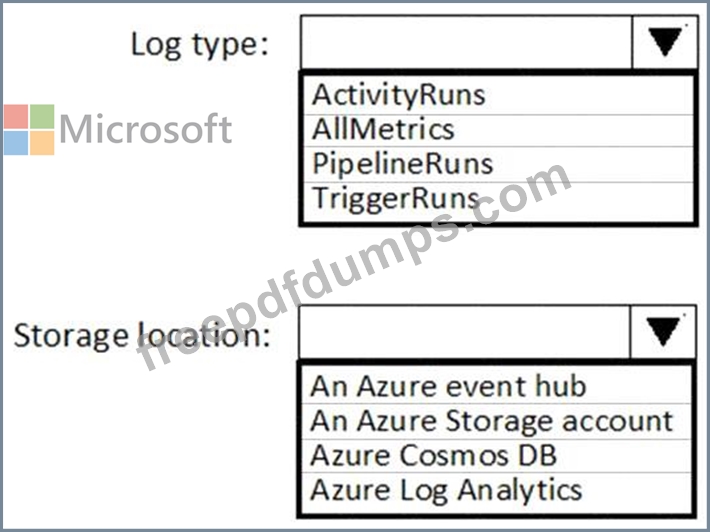Click the blue square of Microsoft logo
This screenshot has height=532, width=710.
[16, 143]
